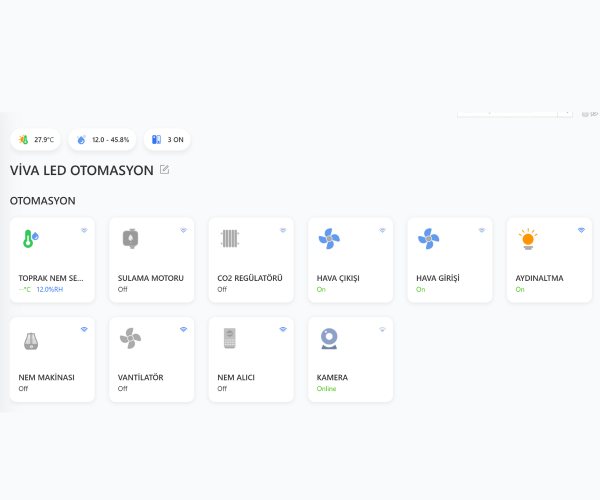
Task: Edit the VİVA LED OTOMASYON name
Action: (165, 169)
